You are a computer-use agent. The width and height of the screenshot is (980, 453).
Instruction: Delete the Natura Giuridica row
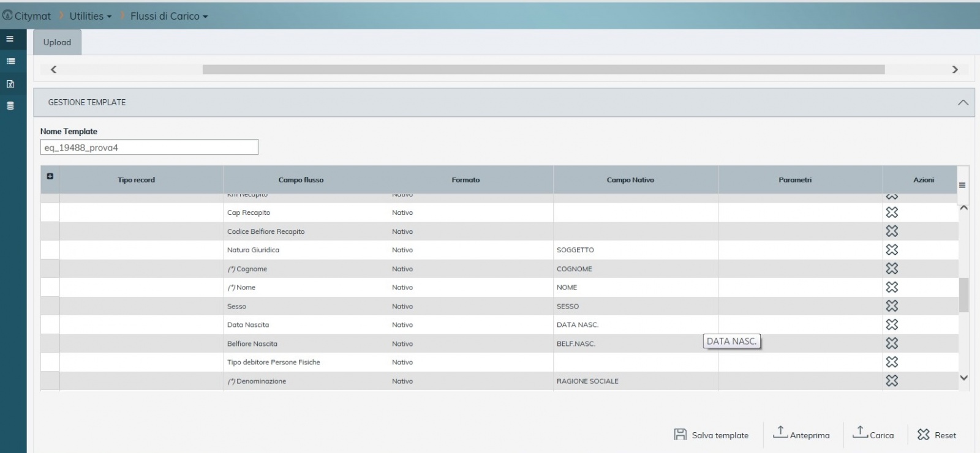(892, 250)
